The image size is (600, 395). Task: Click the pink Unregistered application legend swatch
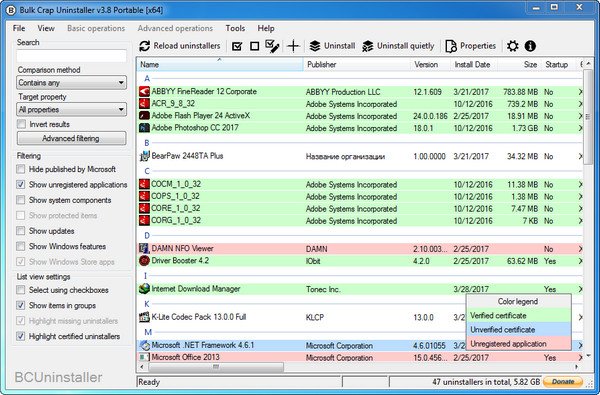(x=519, y=344)
